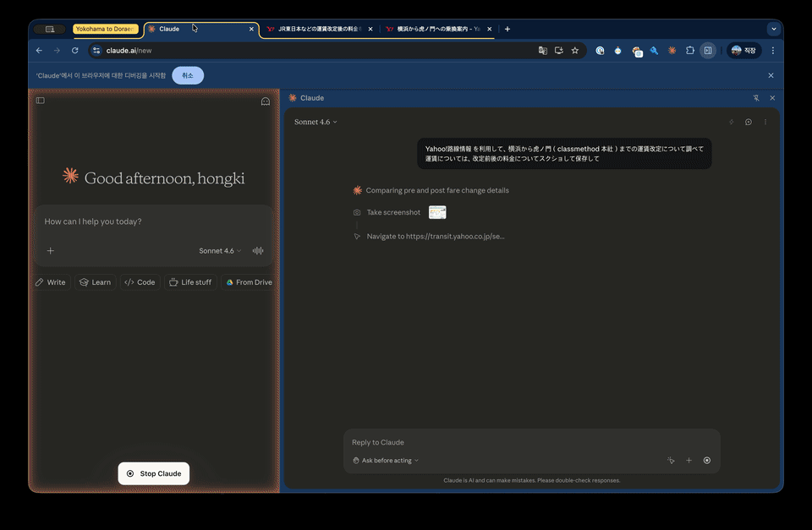Screen dimensions: 812x530
Task: Click the Claude extension icon in toolbar
Action: 672,51
